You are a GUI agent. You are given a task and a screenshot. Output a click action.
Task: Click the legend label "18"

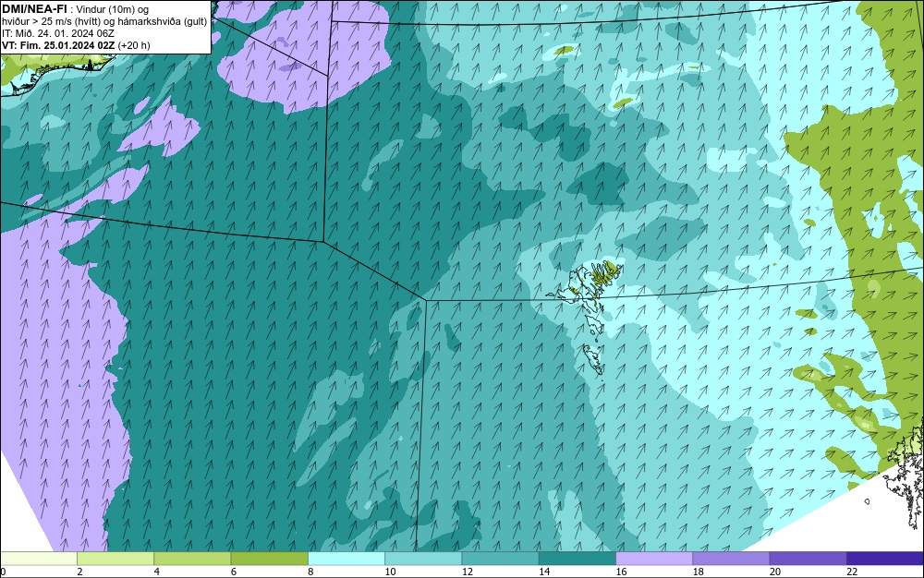coord(699,572)
